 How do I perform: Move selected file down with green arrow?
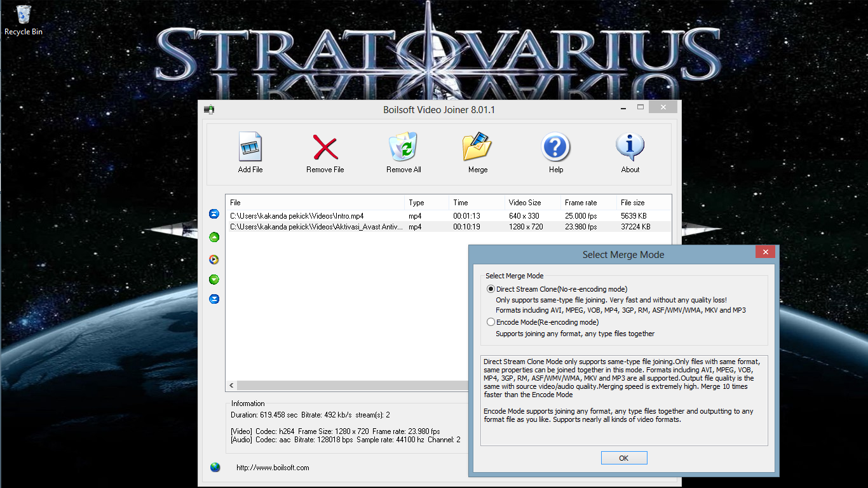click(x=214, y=280)
